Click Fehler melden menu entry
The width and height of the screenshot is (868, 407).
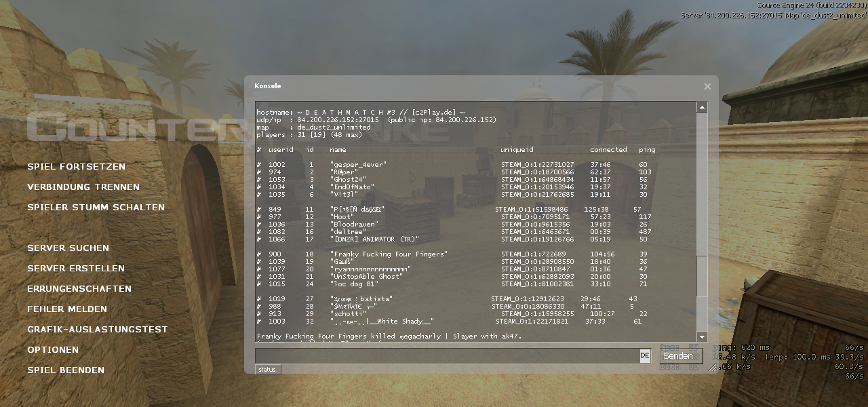tap(67, 309)
